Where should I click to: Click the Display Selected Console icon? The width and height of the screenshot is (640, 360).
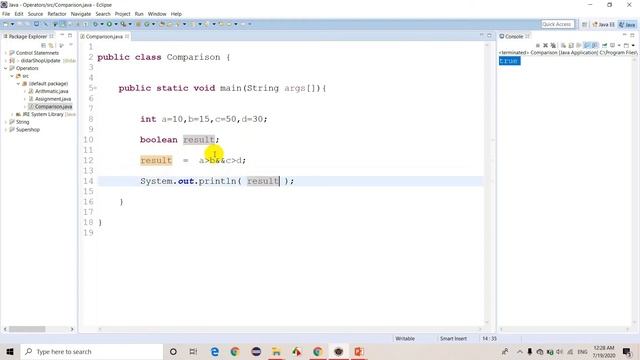point(612,45)
